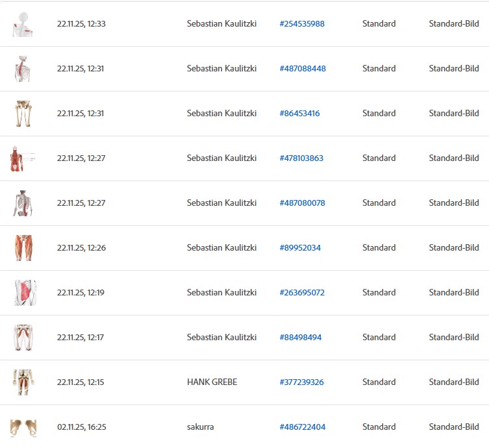This screenshot has height=448, width=489.
Task: Follow asset link #88498494
Action: (300, 338)
